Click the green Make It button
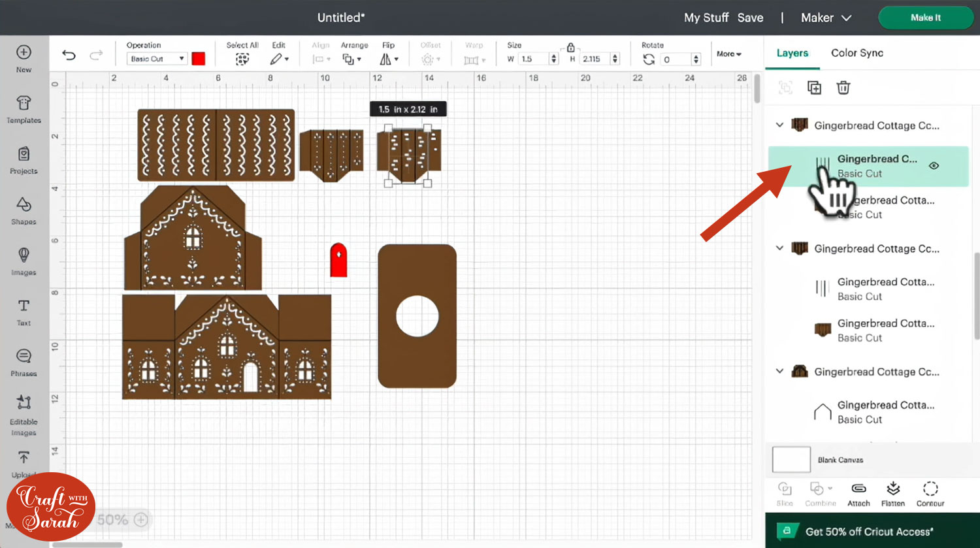This screenshot has width=980, height=548. click(x=925, y=18)
